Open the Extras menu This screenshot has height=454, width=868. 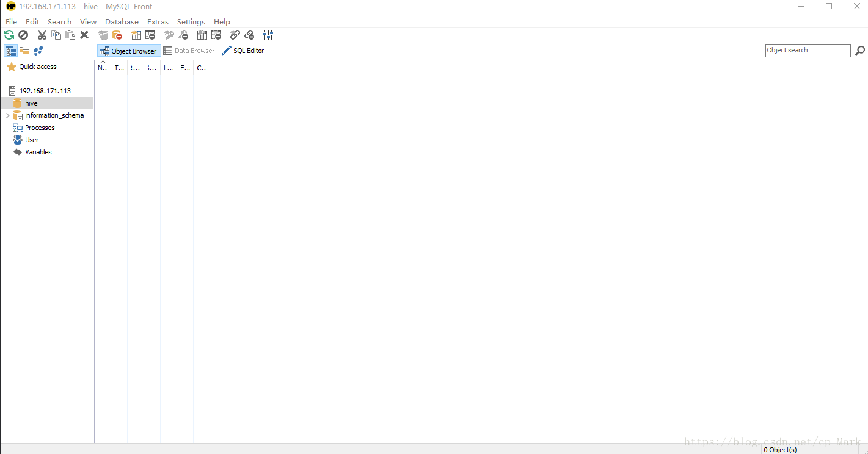[158, 21]
